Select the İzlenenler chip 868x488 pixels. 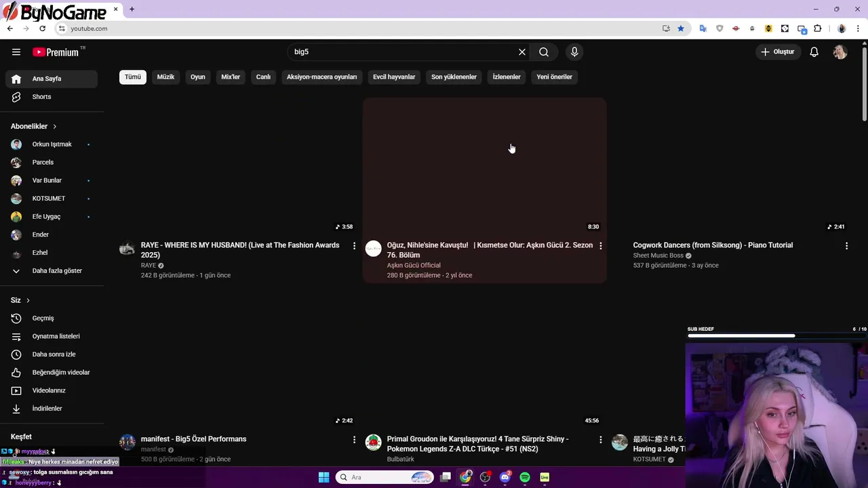(x=507, y=77)
